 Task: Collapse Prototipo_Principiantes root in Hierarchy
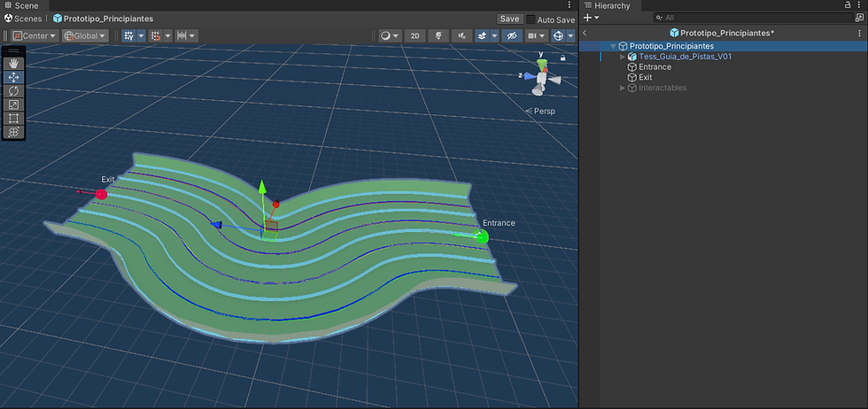point(613,46)
